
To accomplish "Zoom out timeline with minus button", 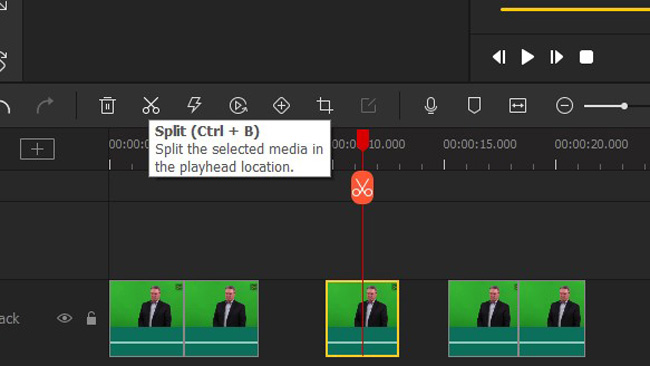I will (565, 106).
